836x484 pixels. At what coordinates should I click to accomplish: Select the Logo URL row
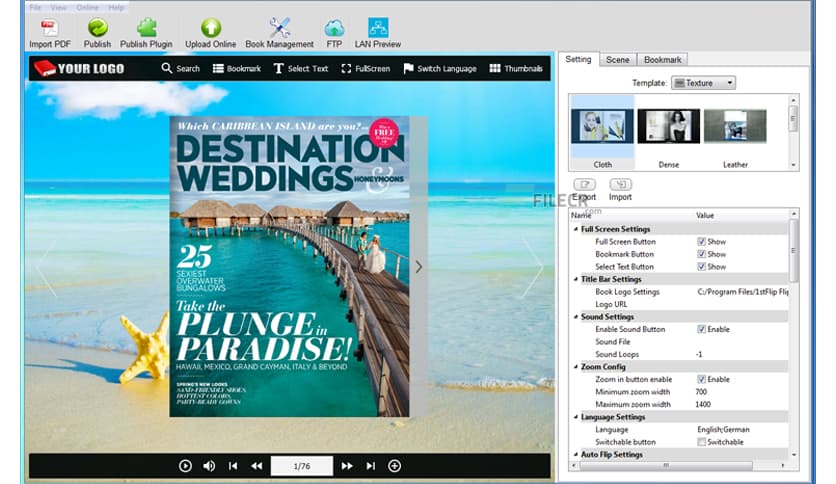tap(680, 304)
